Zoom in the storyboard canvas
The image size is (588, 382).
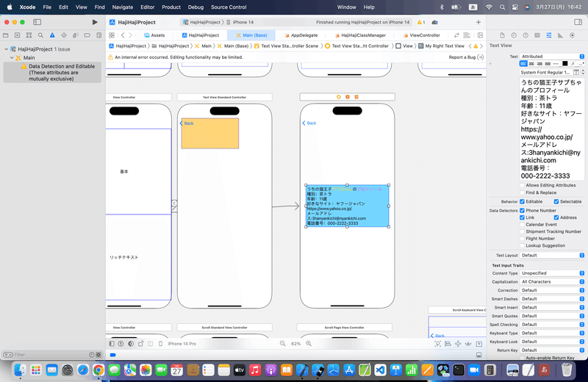tap(309, 343)
